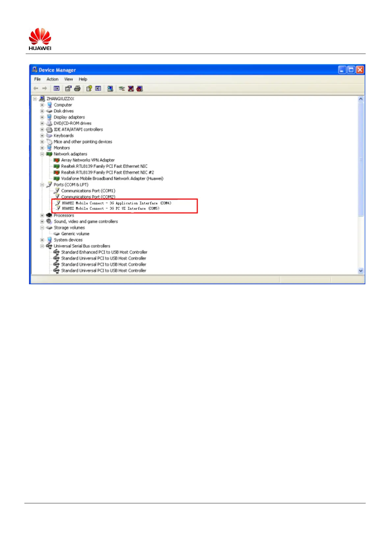This screenshot has width=392, height=554.
Task: Click the System devices label
Action: tap(68, 240)
